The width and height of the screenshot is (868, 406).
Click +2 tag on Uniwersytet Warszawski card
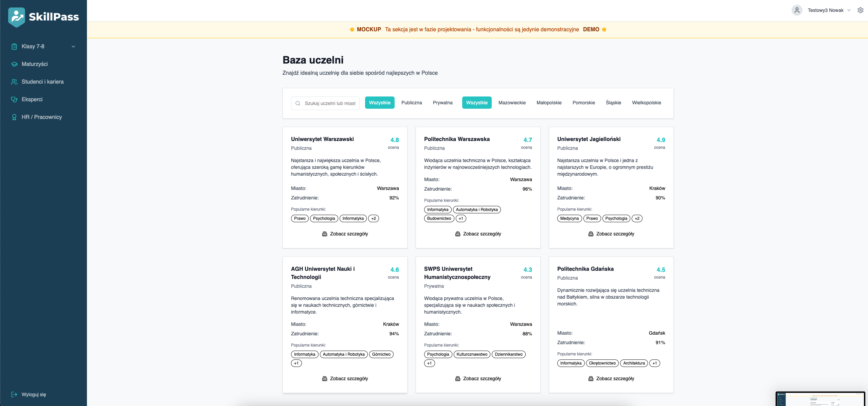(374, 218)
